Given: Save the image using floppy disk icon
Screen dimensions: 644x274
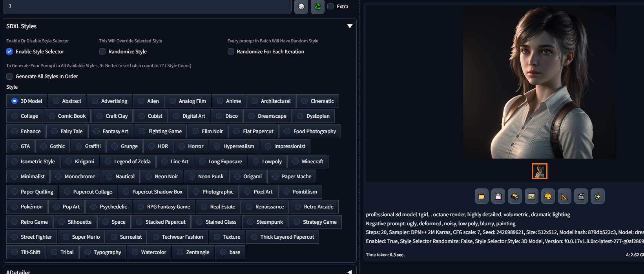Looking at the screenshot, I should point(498,196).
